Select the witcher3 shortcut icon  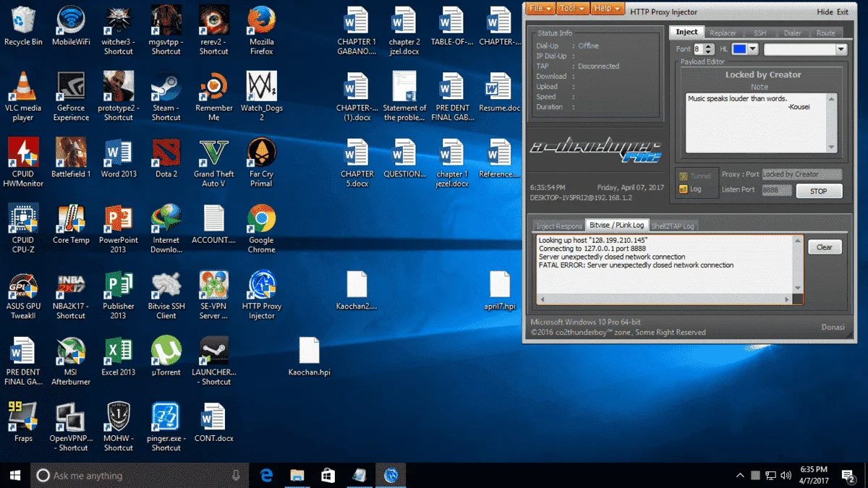pos(118,31)
